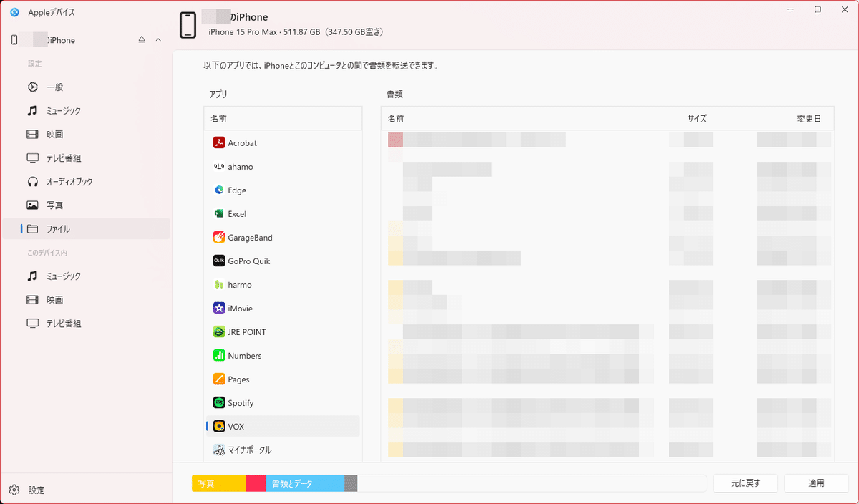Screen dimensions: 859x504
Task: Click the GoPro Quik app icon
Action: tap(219, 261)
